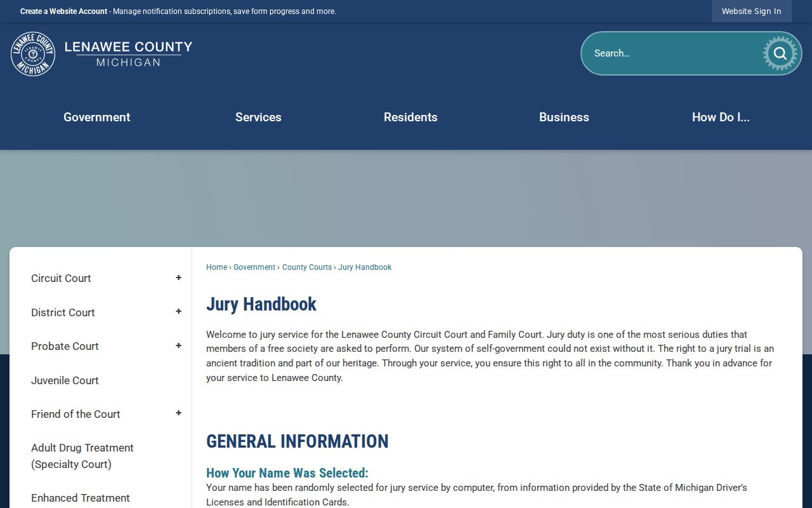Viewport: 812px width, 508px height.
Task: Click the Jury Handbook page heading
Action: [261, 304]
